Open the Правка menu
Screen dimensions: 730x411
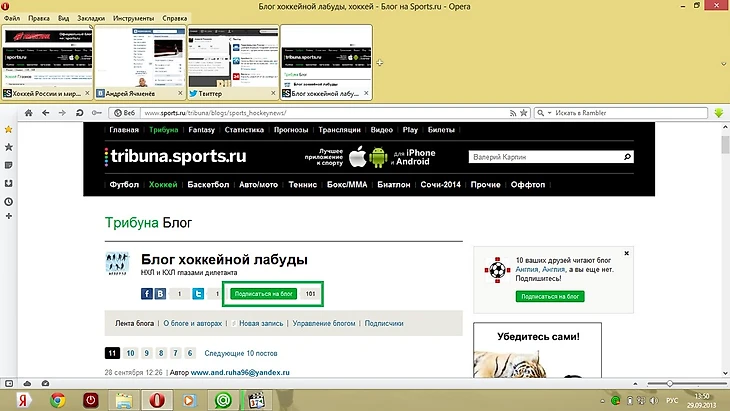[39, 18]
